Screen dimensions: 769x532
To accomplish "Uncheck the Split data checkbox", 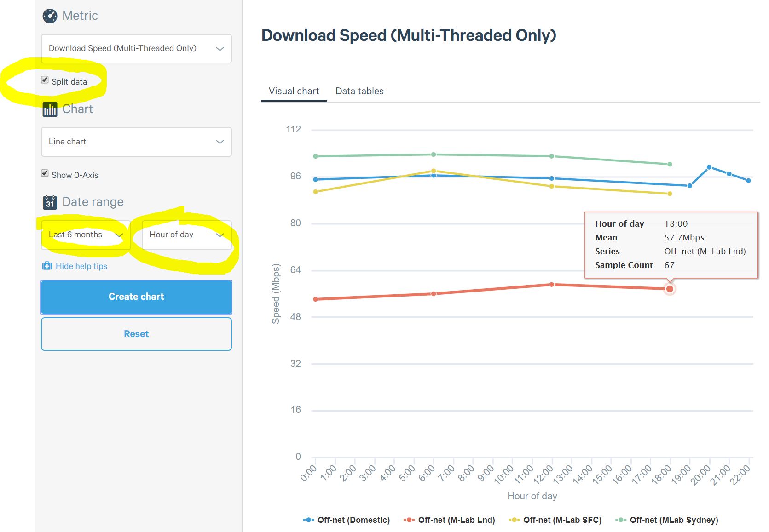I will 45,80.
